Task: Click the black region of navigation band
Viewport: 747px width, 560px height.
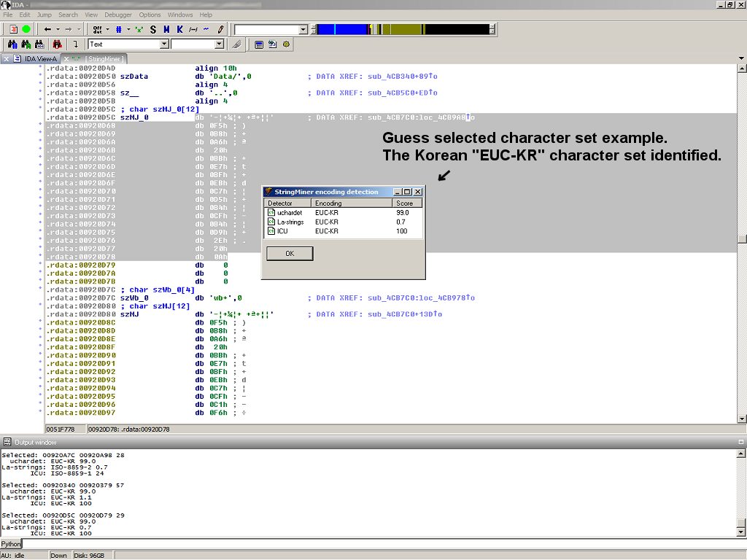Action: point(457,29)
